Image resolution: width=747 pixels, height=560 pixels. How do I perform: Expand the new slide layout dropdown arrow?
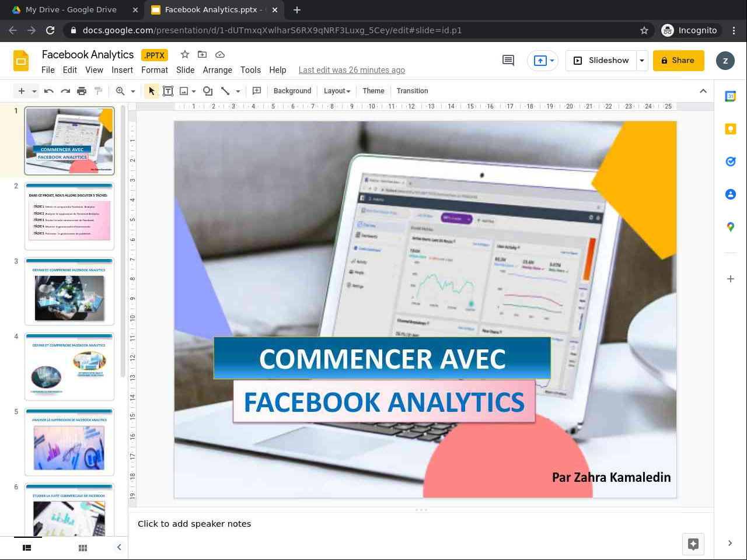click(x=34, y=91)
